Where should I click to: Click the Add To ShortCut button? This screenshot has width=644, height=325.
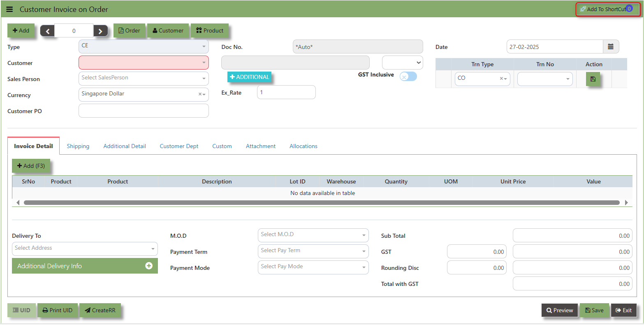click(x=608, y=9)
